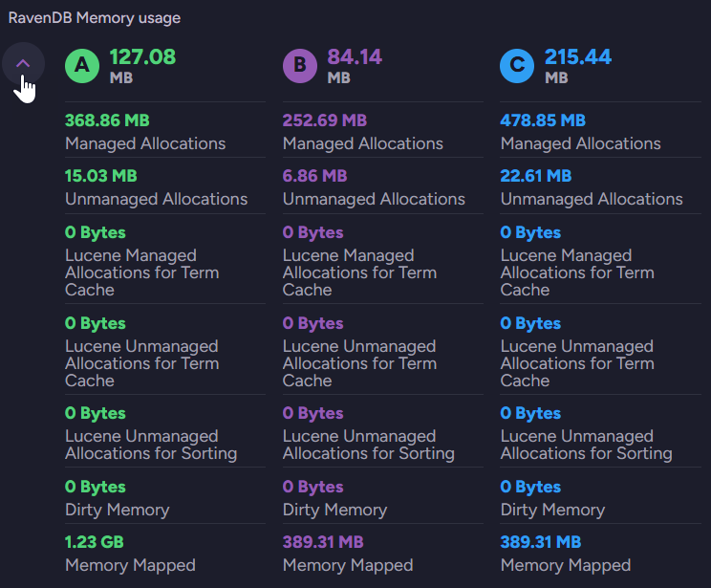Click node A's Dirty Memory label
The width and height of the screenshot is (711, 588).
[117, 510]
